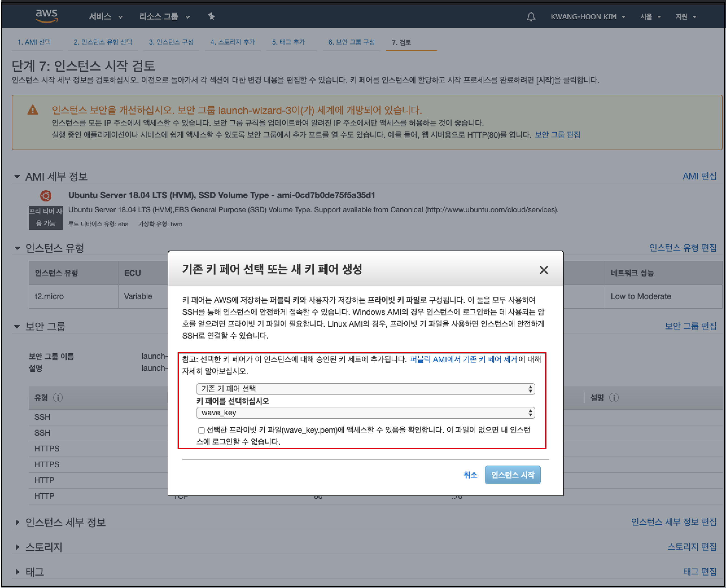This screenshot has width=726, height=588.
Task: Open the wave_key key pair dropdown
Action: pyautogui.click(x=365, y=413)
